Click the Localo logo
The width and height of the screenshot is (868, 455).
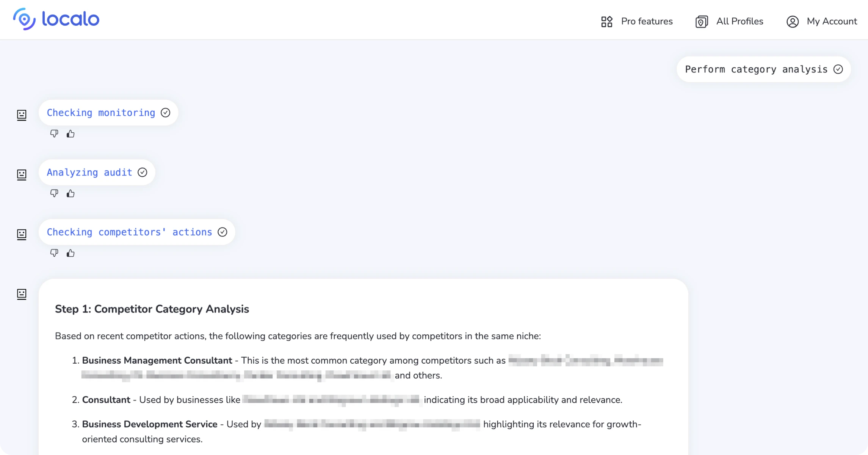[x=56, y=19]
